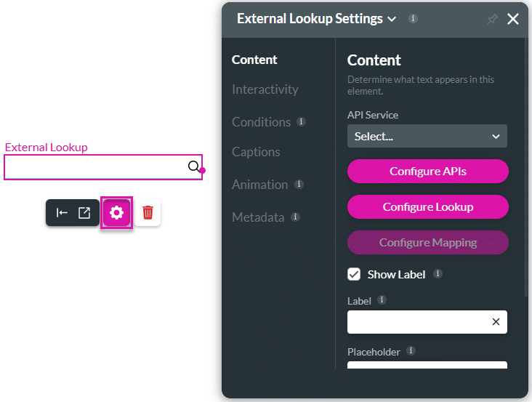
Task: Click the move-to-start arrow icon
Action: (62, 213)
